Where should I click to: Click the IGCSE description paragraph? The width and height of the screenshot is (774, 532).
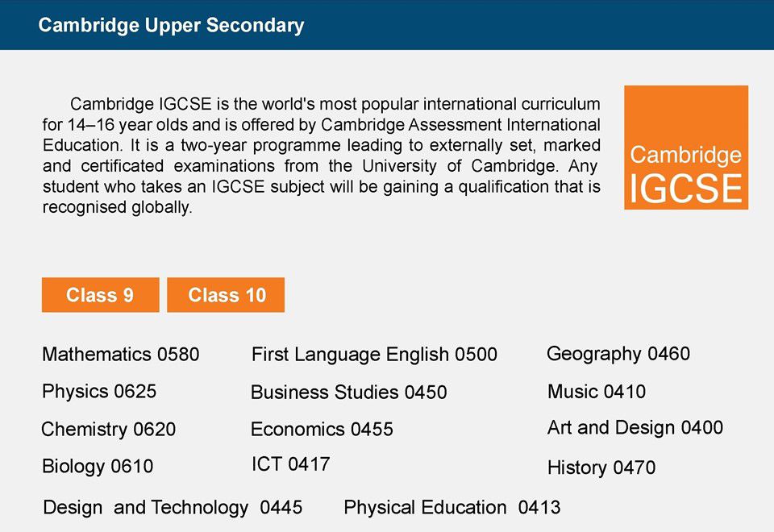coord(322,156)
